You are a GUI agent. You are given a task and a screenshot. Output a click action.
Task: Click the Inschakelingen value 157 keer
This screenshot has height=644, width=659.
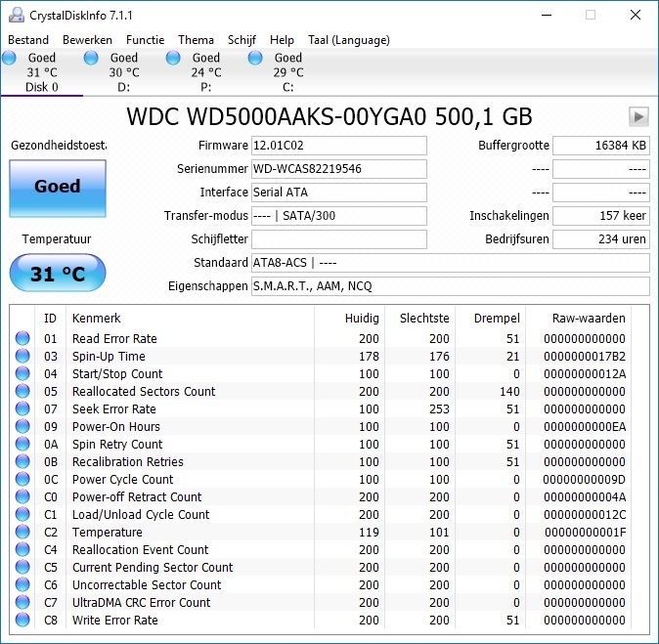coord(601,216)
